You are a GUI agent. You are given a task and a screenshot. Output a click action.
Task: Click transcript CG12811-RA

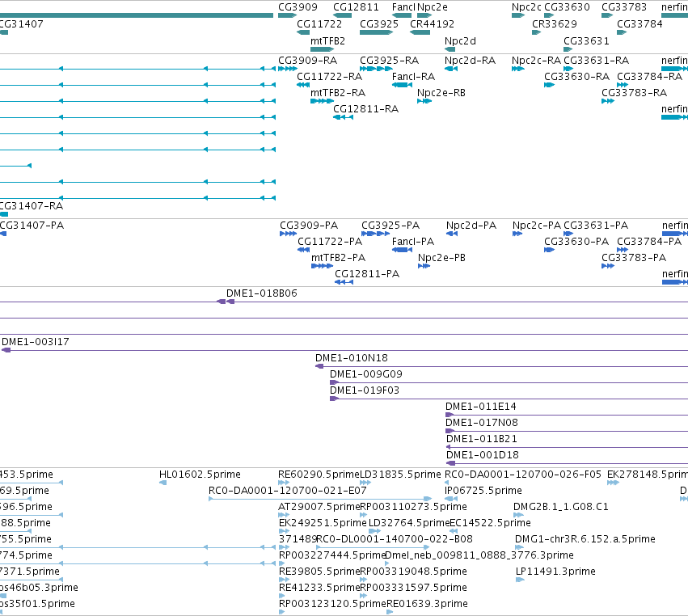coord(365,109)
